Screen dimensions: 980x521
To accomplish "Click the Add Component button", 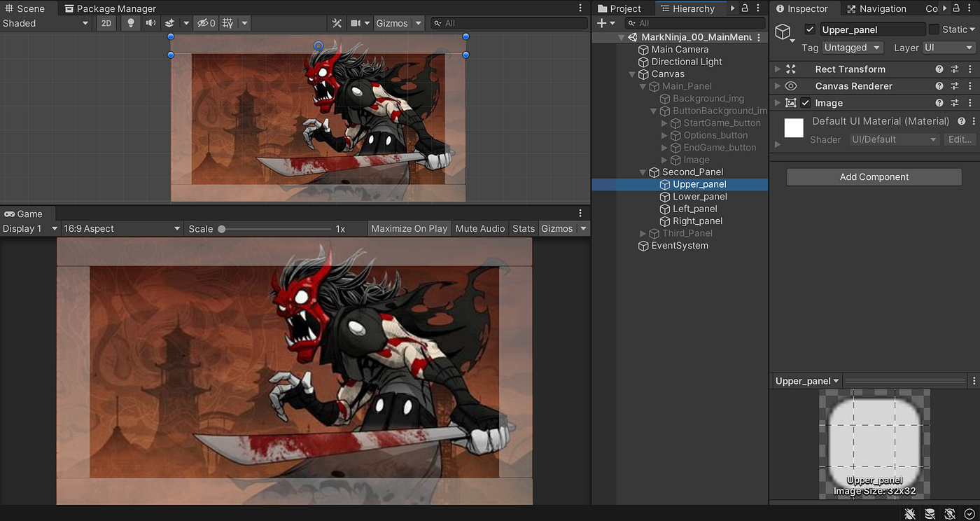I will [x=873, y=176].
